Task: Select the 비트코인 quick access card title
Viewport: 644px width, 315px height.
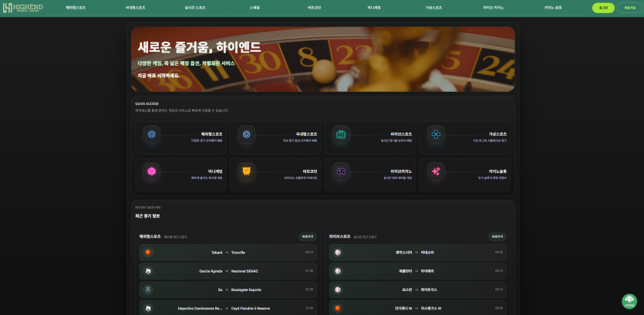Action: [310, 171]
